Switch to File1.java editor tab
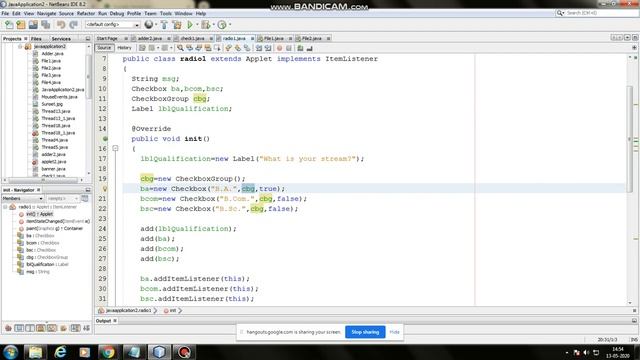 273,38
